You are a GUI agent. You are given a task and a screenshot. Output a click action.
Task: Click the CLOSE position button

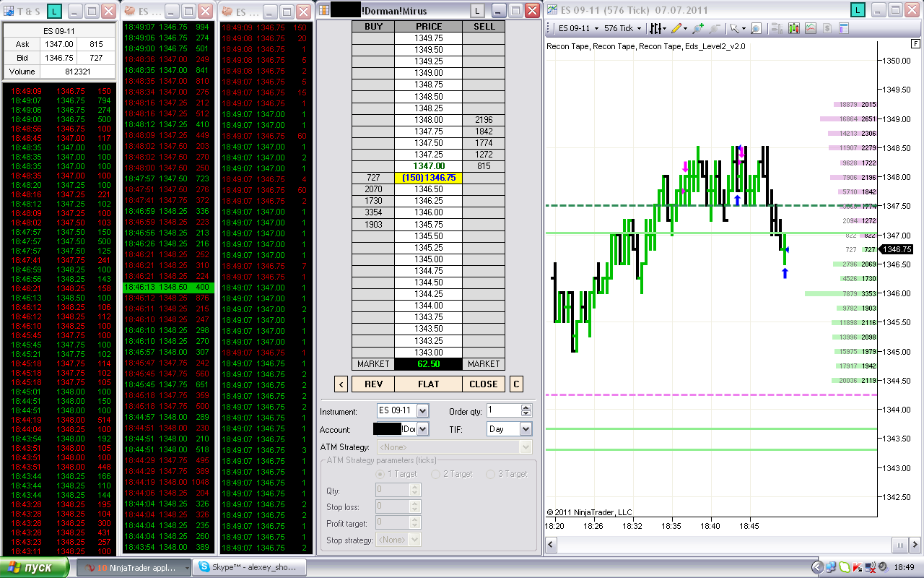tap(484, 384)
